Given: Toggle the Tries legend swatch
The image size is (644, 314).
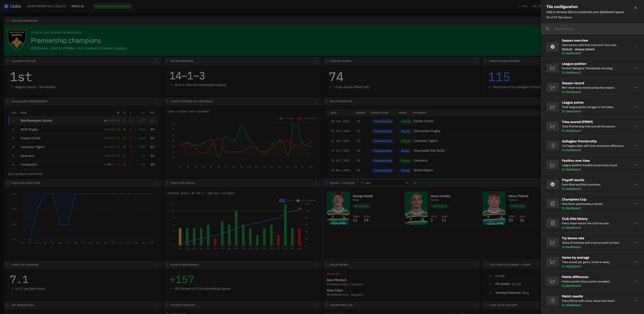Looking at the screenshot, I should 282,200.
